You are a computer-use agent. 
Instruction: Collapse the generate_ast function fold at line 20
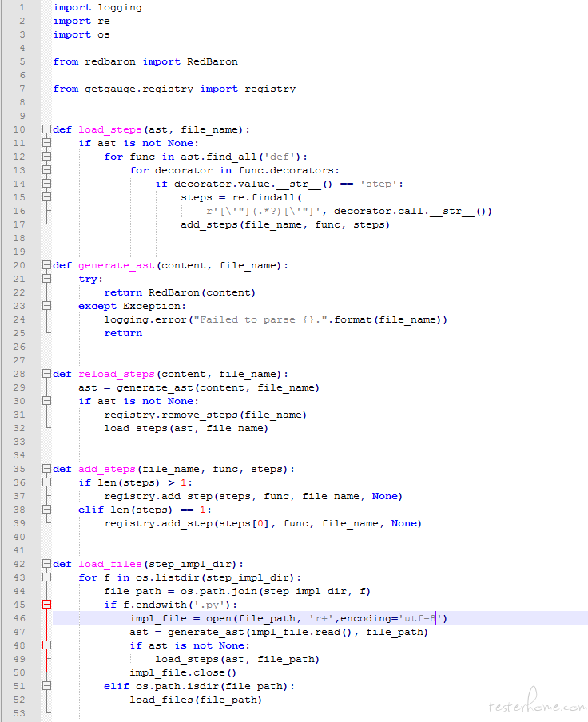pos(46,265)
